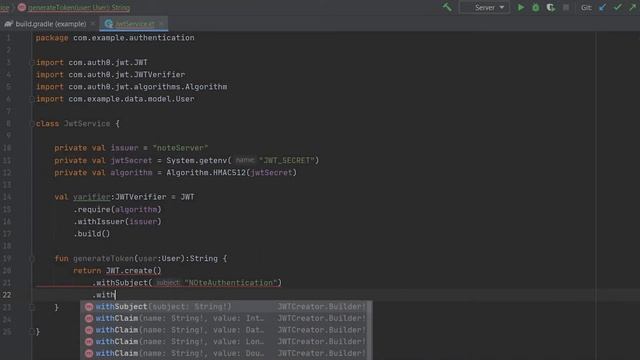Viewport: 640px width, 360px height.
Task: Select the JwtService.kt editor tab
Action: tap(135, 24)
